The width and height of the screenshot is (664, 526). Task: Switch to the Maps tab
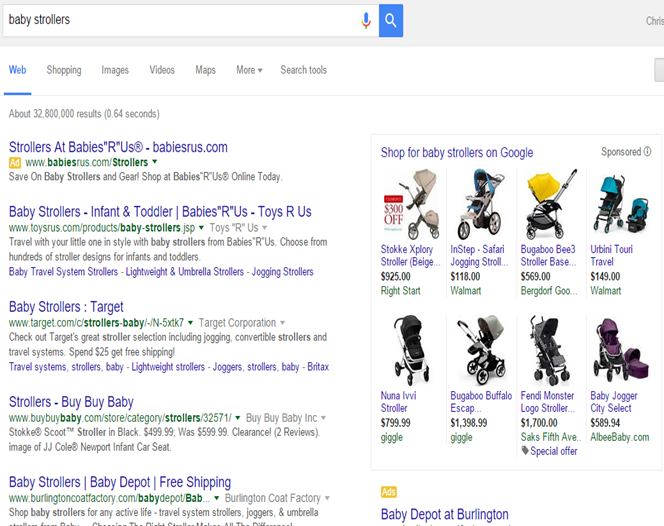point(205,70)
